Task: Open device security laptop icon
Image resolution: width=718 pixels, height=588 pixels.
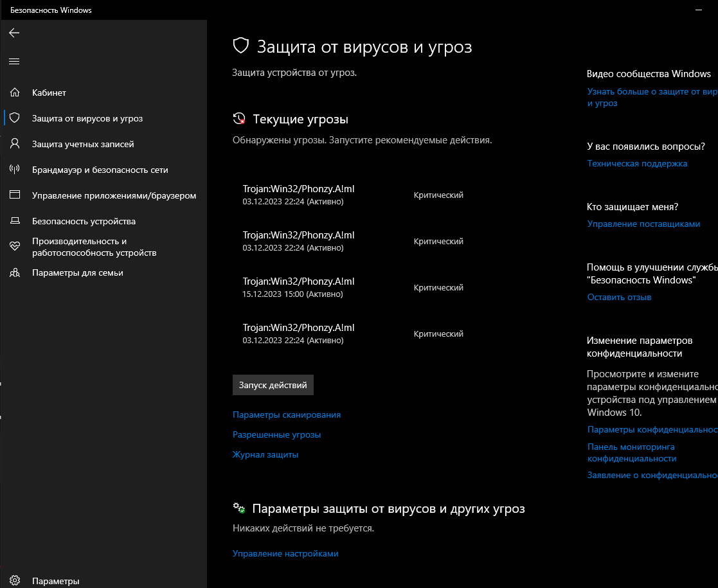Action: click(15, 221)
